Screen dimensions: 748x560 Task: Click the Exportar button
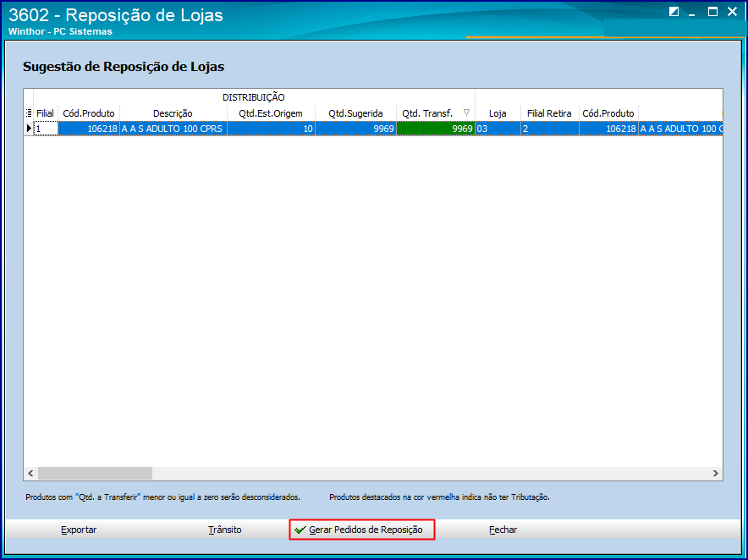[x=79, y=530]
